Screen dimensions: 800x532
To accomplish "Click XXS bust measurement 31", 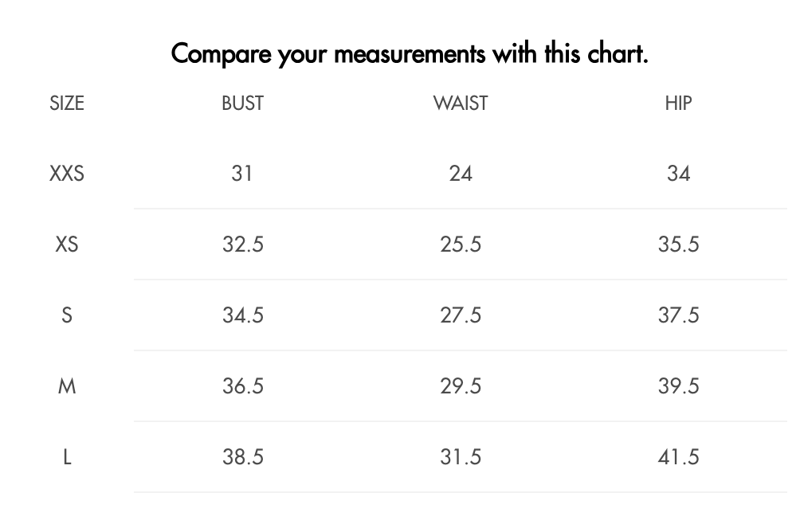I will pyautogui.click(x=242, y=174).
